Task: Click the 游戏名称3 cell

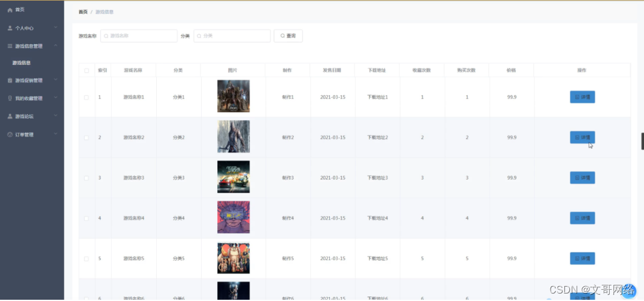Action: point(134,178)
